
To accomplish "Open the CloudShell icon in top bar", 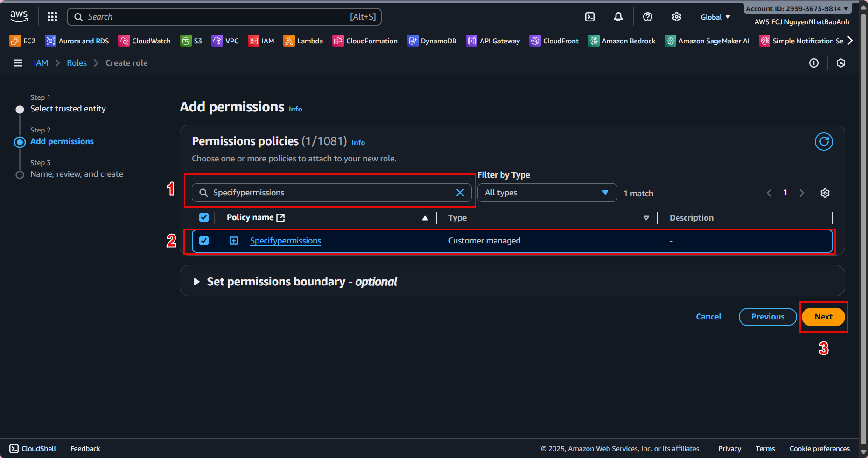I will pos(590,17).
